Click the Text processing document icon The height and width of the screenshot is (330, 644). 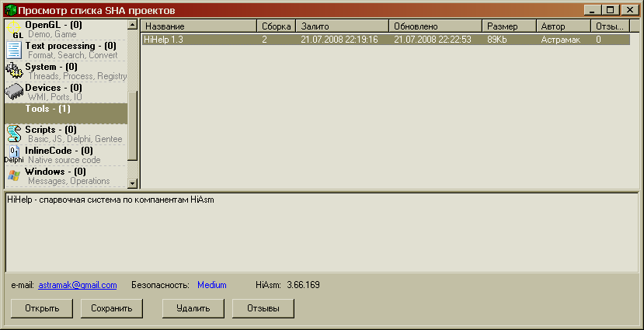tap(14, 50)
